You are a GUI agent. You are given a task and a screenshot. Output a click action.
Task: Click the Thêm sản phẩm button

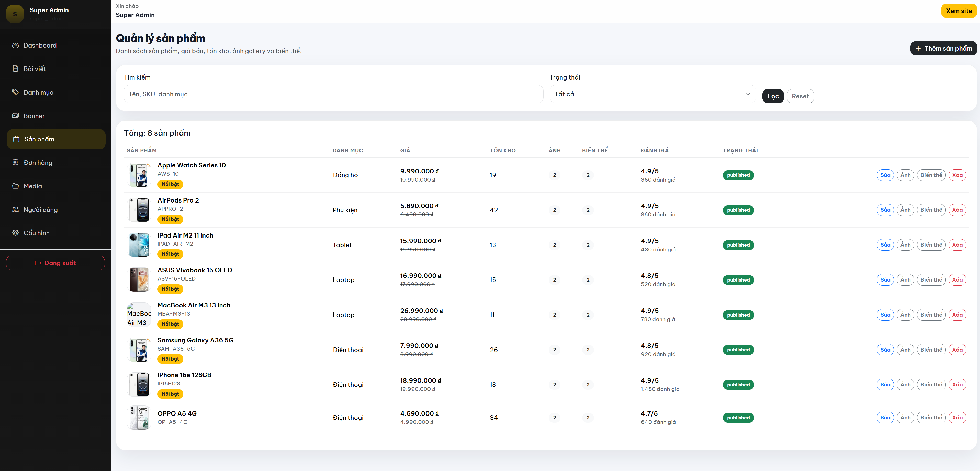[x=943, y=48]
